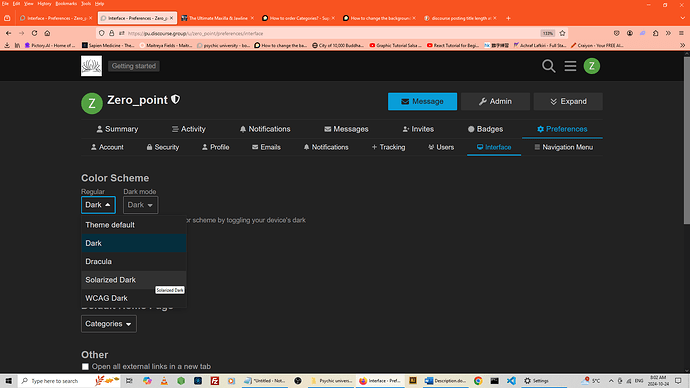This screenshot has width=690, height=388.
Task: Open the forum search magnifier icon
Action: point(548,66)
